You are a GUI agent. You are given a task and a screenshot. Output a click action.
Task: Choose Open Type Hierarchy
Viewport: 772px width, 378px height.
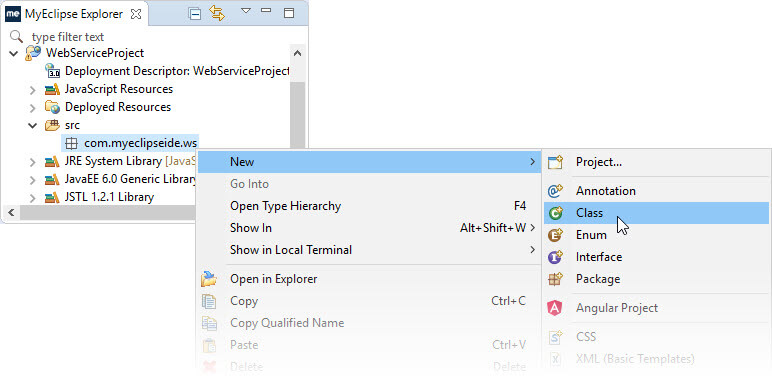pyautogui.click(x=368, y=206)
